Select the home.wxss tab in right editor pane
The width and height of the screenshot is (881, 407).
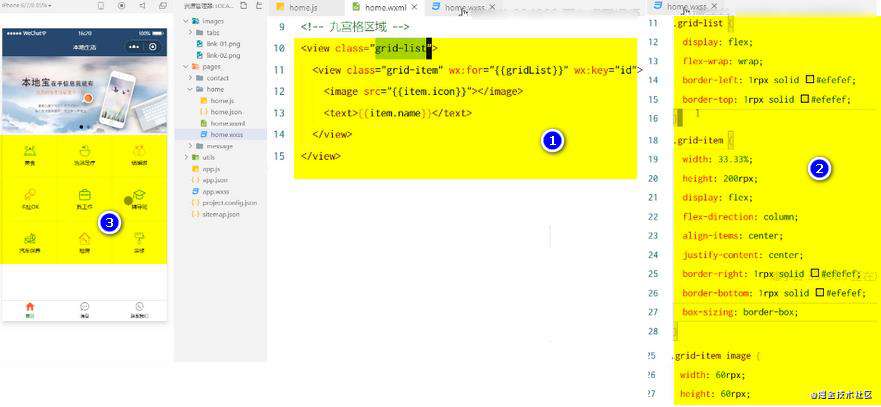pos(682,6)
